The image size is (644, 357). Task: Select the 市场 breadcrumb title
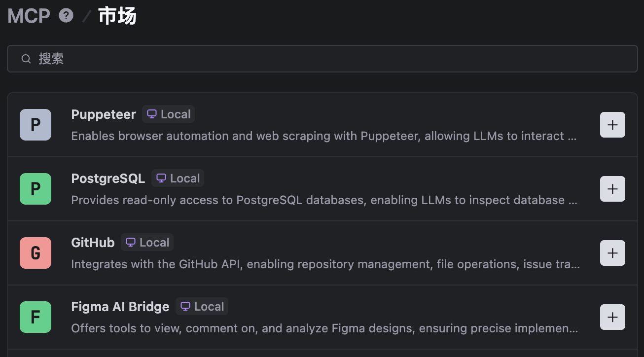coord(117,16)
